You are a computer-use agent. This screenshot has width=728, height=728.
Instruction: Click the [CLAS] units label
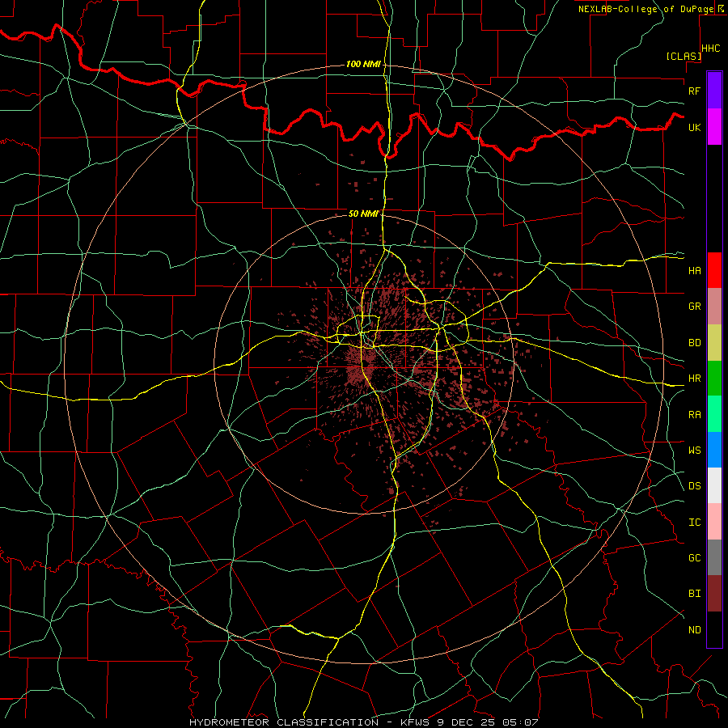[x=684, y=56]
